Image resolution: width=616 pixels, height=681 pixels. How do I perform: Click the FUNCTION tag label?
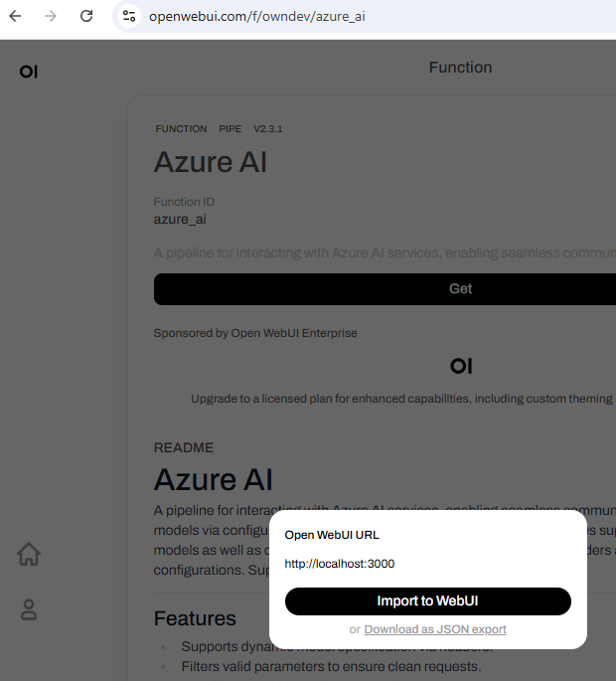pyautogui.click(x=181, y=129)
